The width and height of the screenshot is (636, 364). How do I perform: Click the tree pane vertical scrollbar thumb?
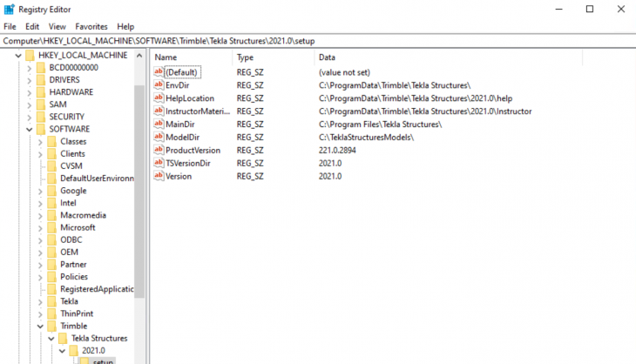point(139,192)
